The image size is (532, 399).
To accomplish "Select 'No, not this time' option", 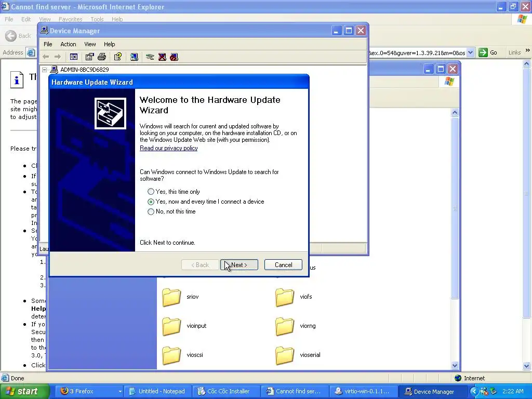I will tap(151, 211).
